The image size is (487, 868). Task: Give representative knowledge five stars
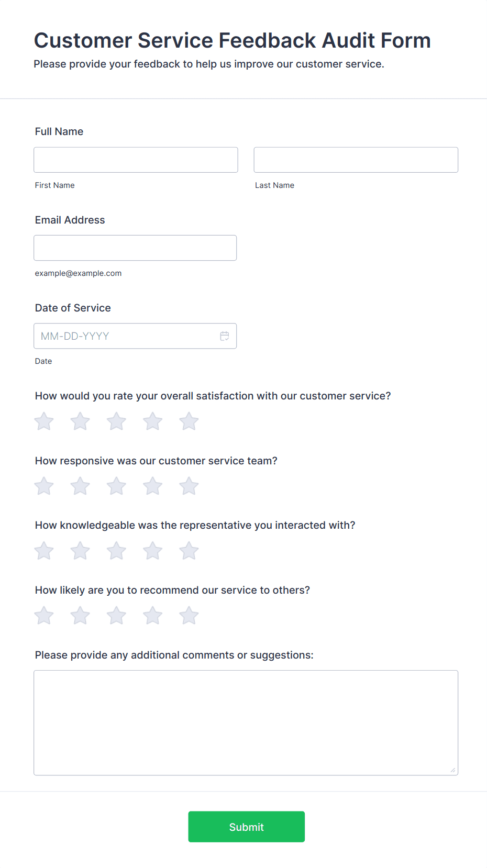[189, 551]
